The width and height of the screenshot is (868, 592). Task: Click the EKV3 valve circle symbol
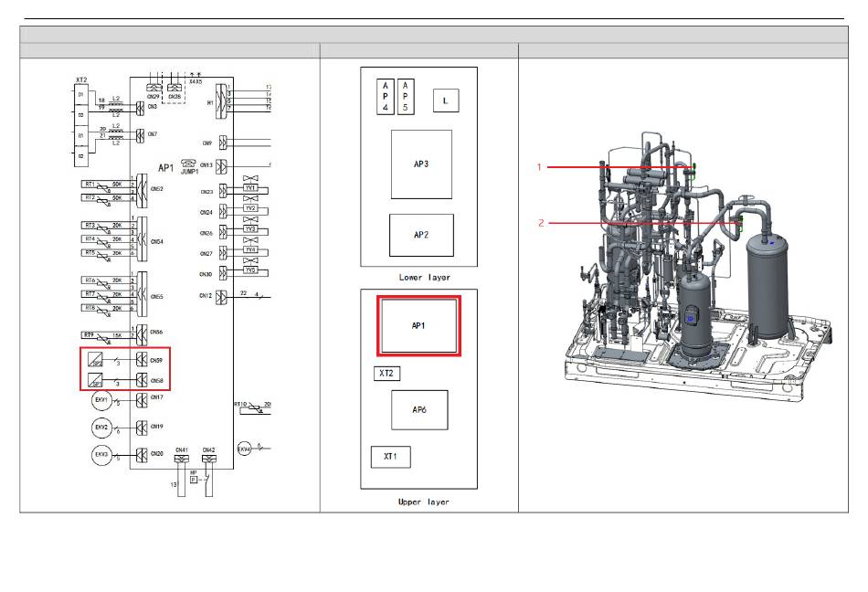[101, 455]
